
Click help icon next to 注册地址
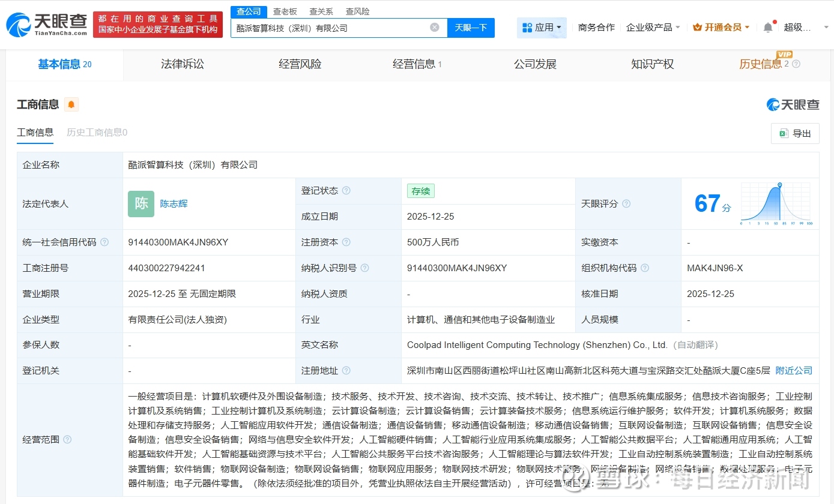point(346,371)
